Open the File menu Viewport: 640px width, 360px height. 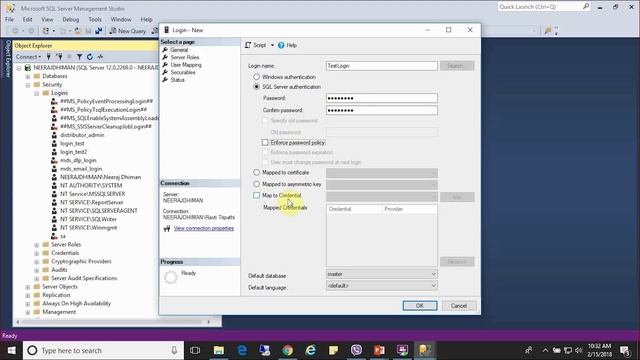coord(9,19)
